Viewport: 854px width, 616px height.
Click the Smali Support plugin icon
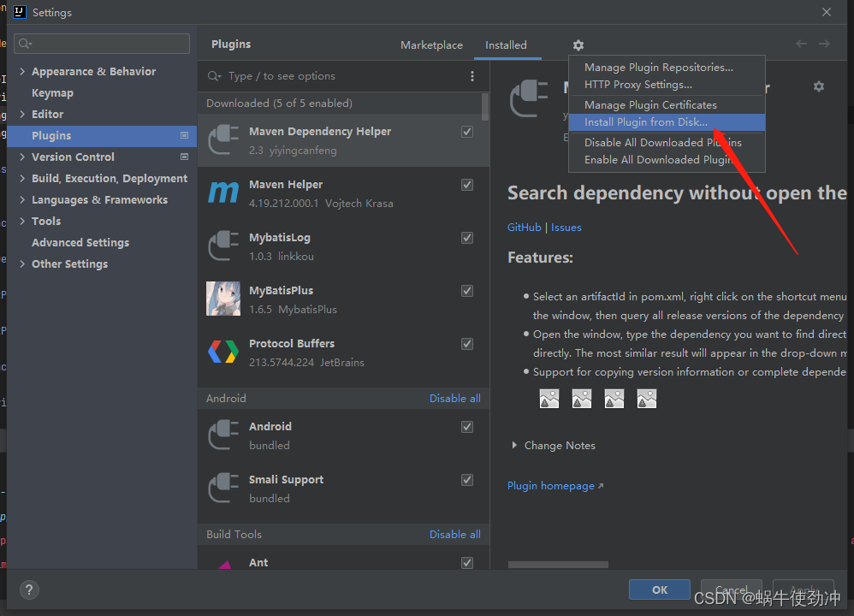coord(224,488)
